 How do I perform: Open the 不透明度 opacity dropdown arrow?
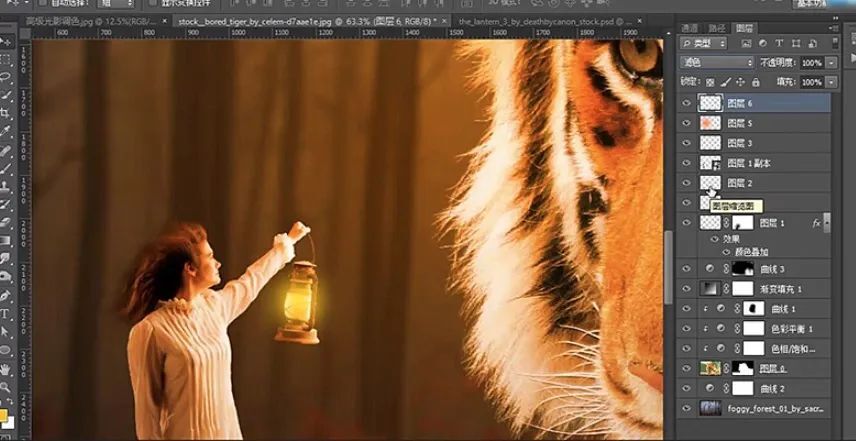pos(830,63)
